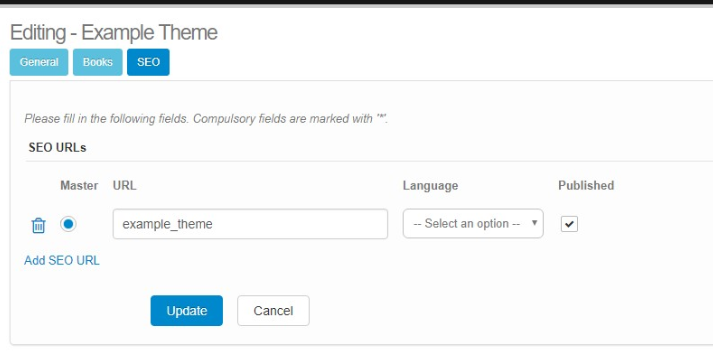Click the SEO URLs section heading

57,148
